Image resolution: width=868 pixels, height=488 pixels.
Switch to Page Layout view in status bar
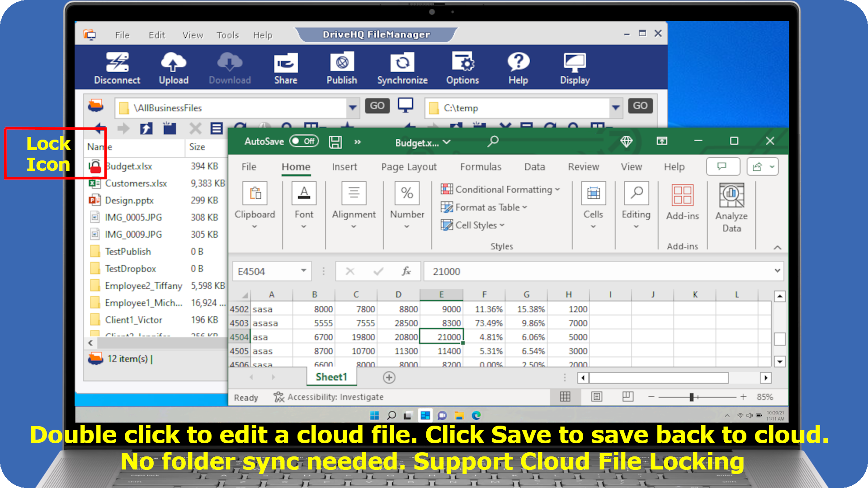coord(597,397)
